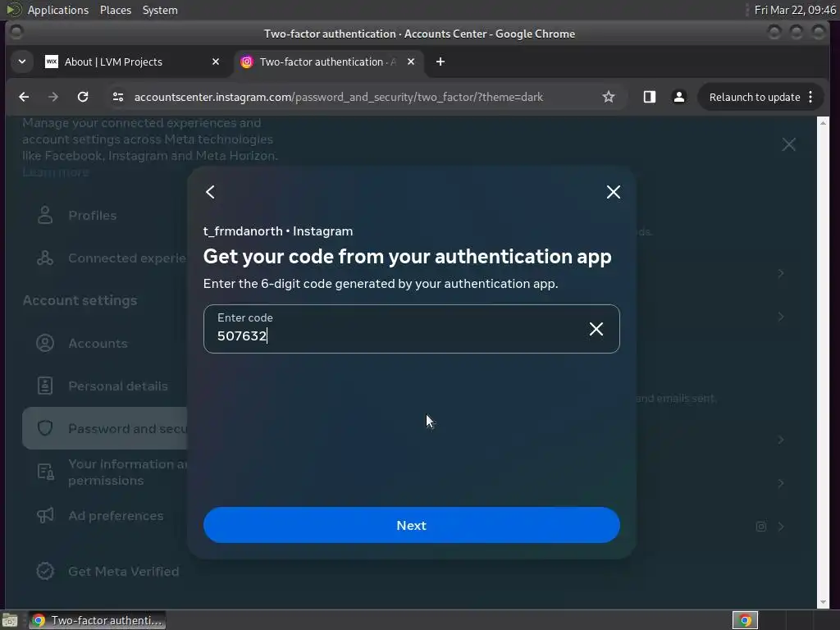Open the Profiles section
Screen dimensions: 840x630
click(92, 216)
